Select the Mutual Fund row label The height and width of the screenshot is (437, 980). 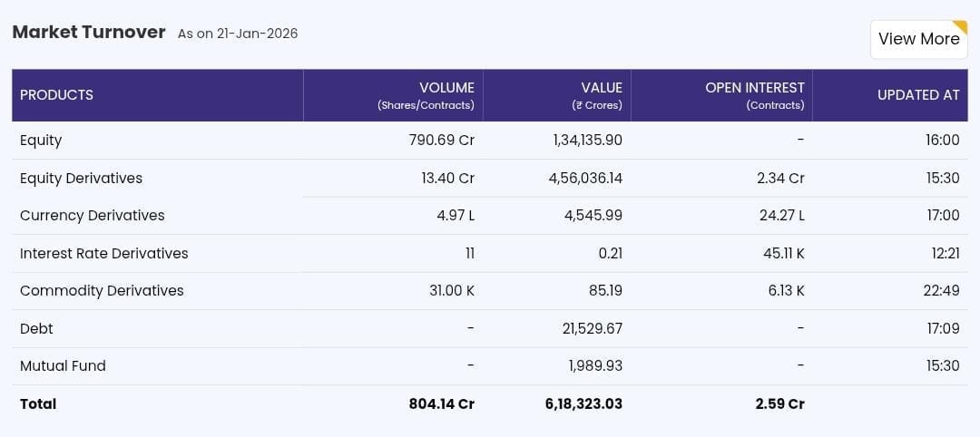(x=63, y=366)
